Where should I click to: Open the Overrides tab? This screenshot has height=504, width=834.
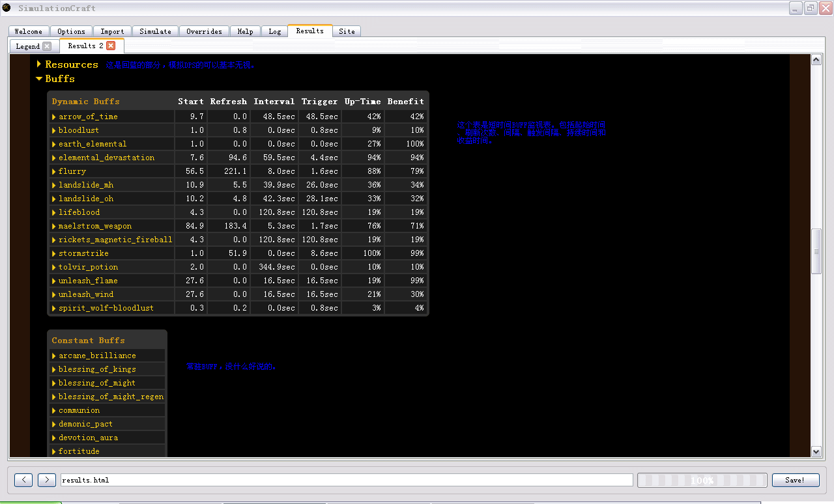(204, 31)
